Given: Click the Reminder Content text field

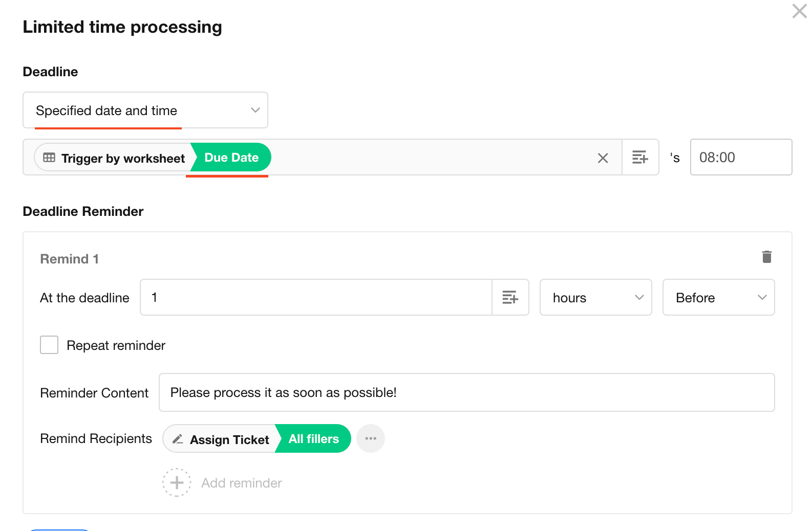Looking at the screenshot, I should pyautogui.click(x=466, y=393).
